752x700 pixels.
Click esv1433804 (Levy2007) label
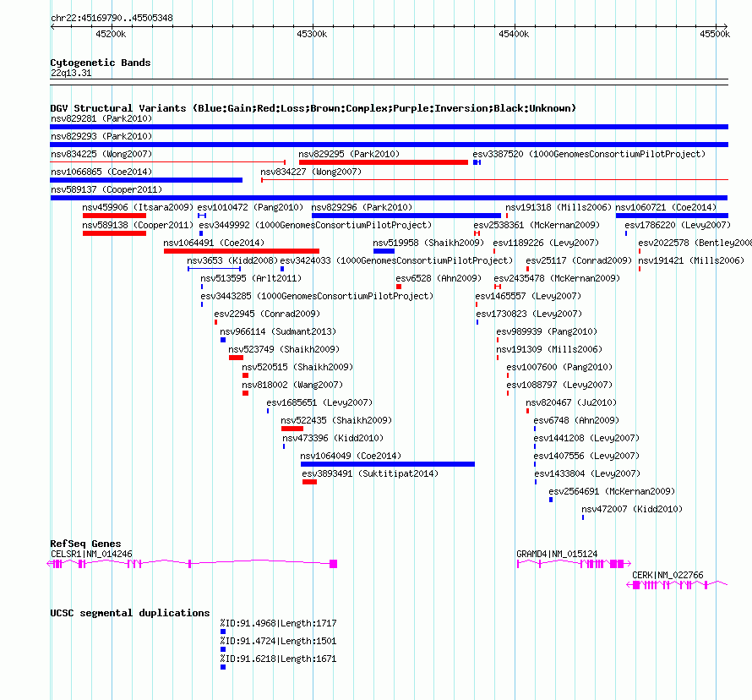[587, 473]
